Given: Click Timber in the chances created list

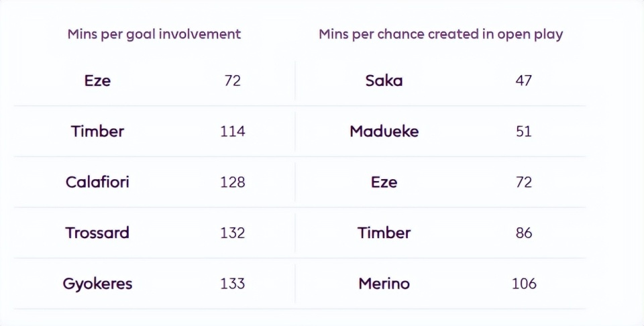Looking at the screenshot, I should [384, 233].
